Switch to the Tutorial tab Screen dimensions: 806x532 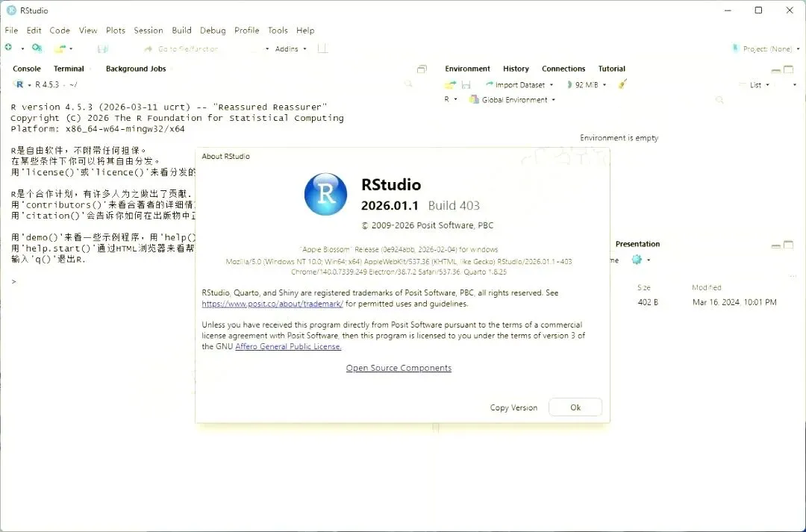pos(612,69)
